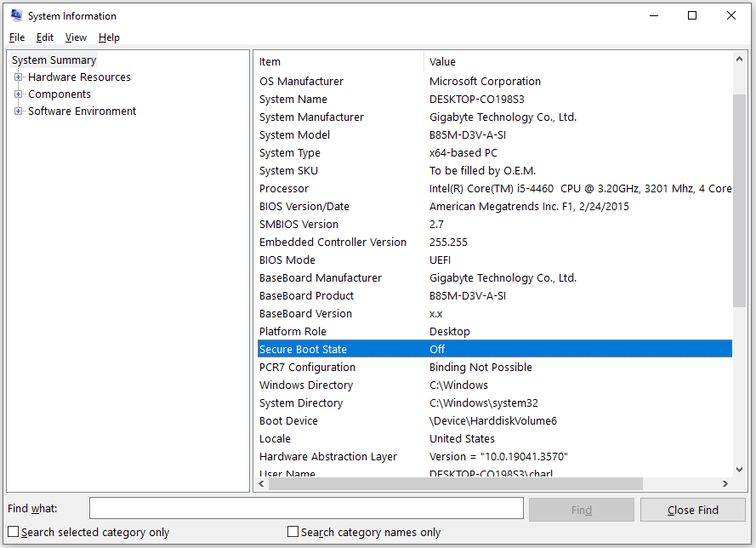Check Search category names only
Screen dimensions: 756x548
click(293, 531)
